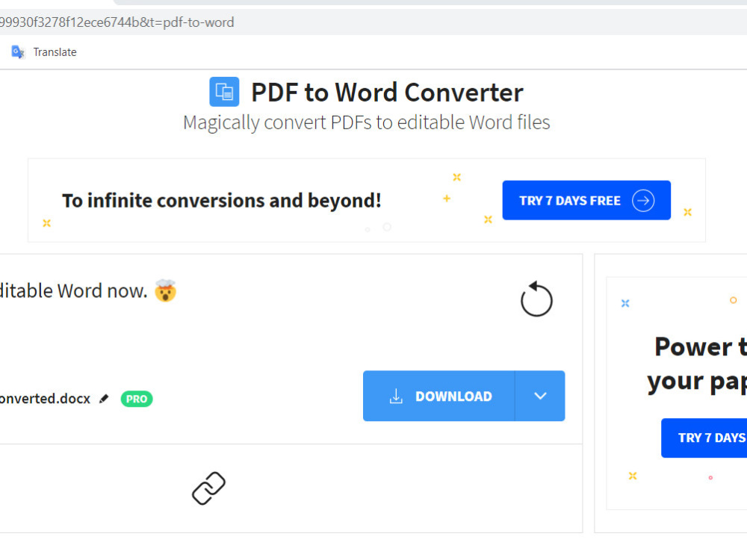Click 'Magically convert PDFs to editable Word files' subtitle
Viewport: 747px width, 560px height.
pos(366,122)
